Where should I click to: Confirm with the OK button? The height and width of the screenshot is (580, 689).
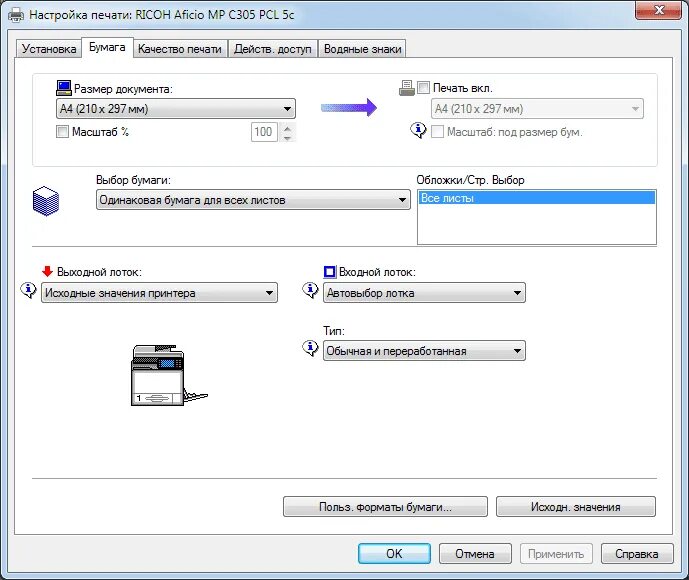point(394,554)
